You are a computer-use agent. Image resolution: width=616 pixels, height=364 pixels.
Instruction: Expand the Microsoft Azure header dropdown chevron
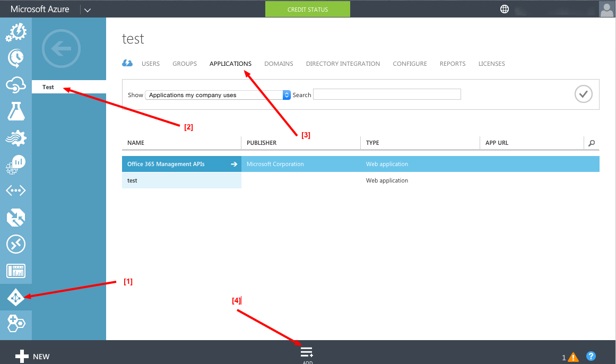pos(88,10)
